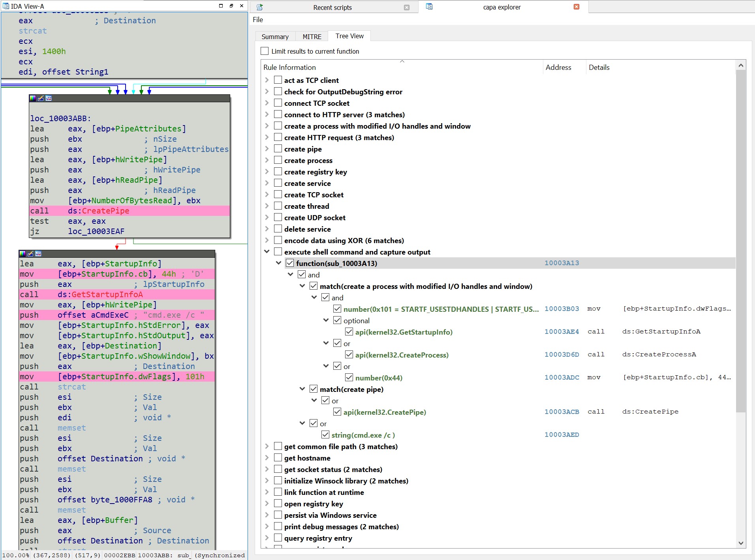This screenshot has width=755, height=560.
Task: Uncheck the function(sub_10003A13) checkbox
Action: click(290, 263)
